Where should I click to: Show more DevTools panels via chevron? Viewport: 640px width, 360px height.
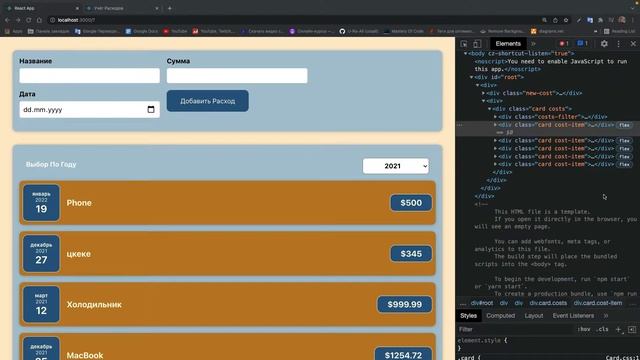(x=533, y=44)
